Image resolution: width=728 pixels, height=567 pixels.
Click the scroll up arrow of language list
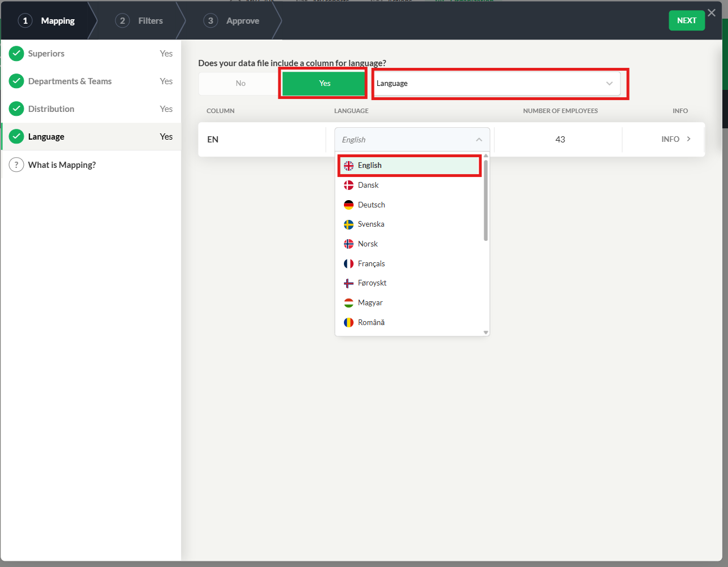tap(485, 155)
